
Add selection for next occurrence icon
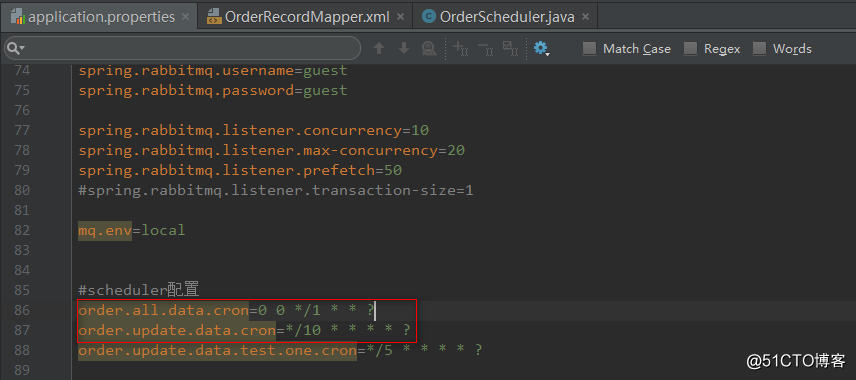461,49
